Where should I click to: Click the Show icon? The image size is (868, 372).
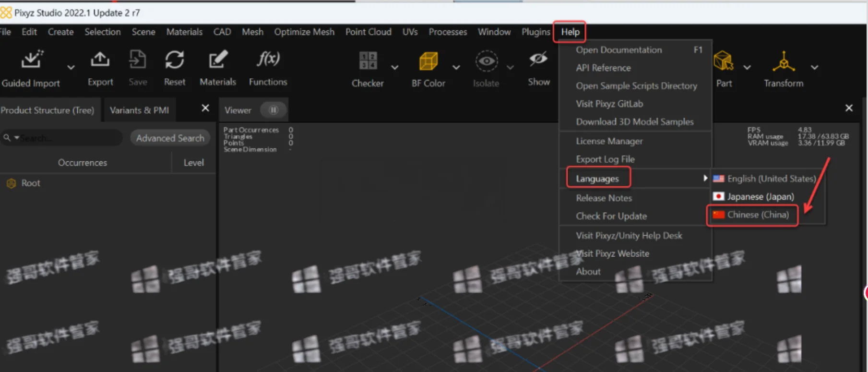coord(538,60)
